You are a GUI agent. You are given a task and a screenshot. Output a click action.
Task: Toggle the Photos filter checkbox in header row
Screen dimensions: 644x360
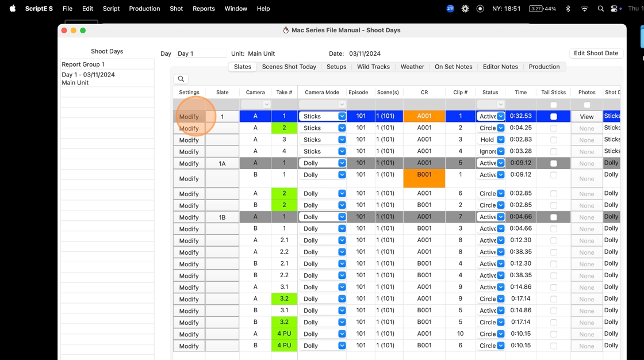click(x=587, y=105)
